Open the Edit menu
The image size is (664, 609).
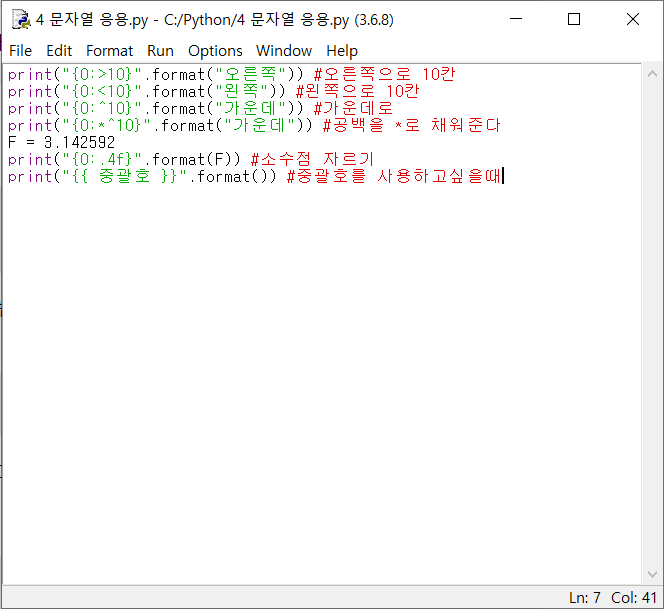coord(59,51)
